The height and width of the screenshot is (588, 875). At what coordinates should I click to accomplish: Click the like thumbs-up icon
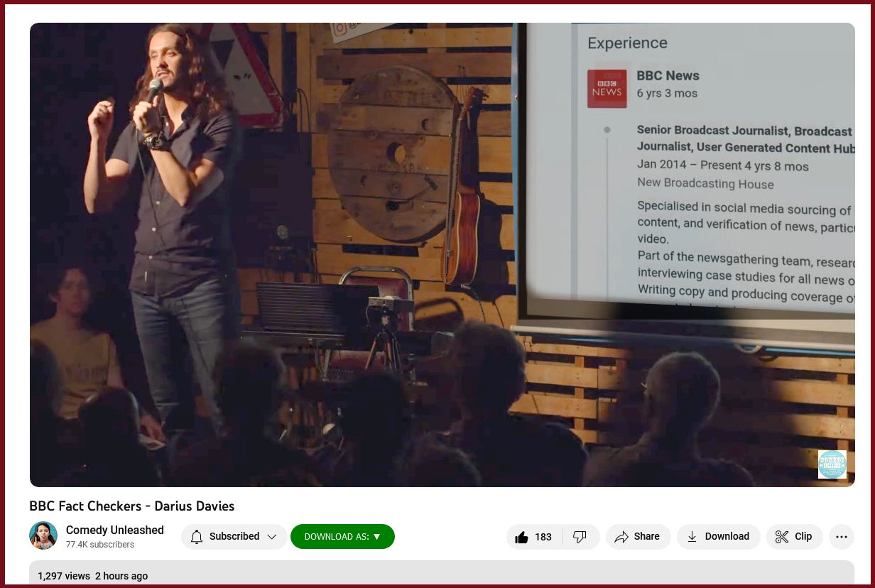pyautogui.click(x=521, y=537)
